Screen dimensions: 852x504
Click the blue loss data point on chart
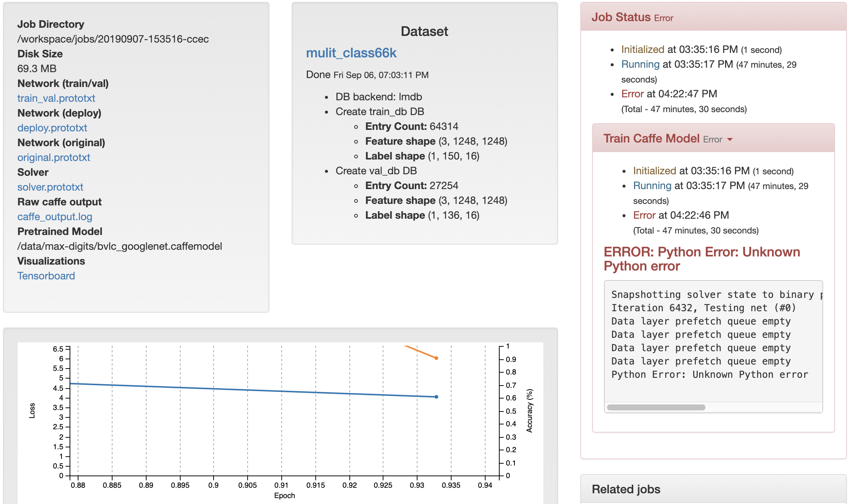pyautogui.click(x=436, y=397)
